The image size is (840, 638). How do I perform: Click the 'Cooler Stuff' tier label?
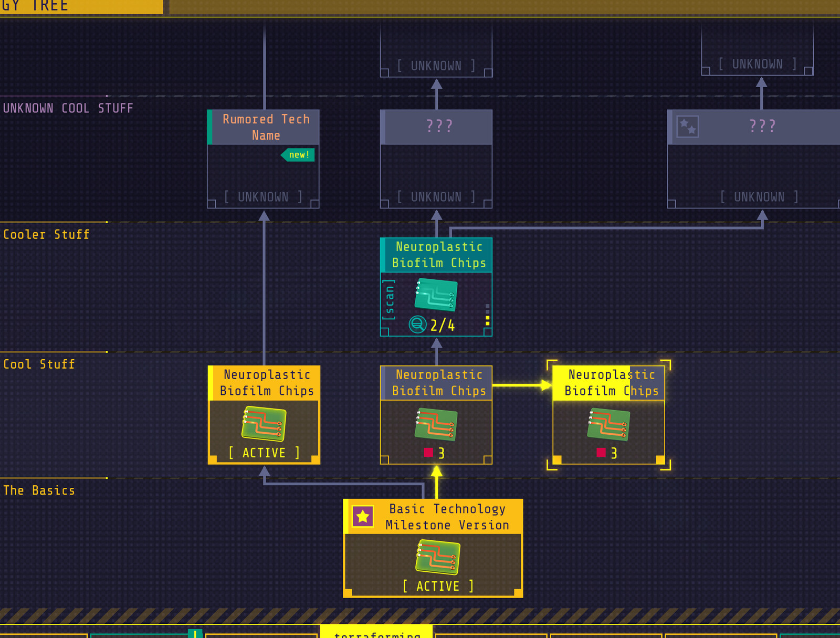tap(46, 234)
